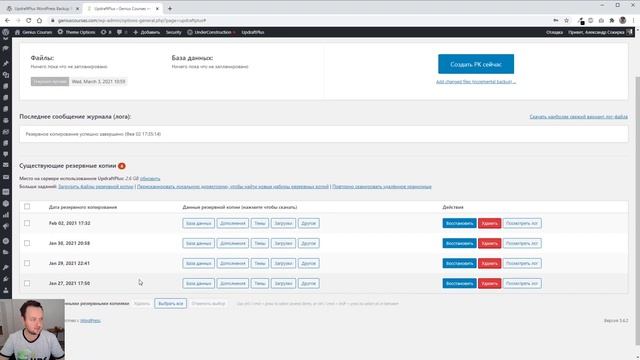Click the date Jan 30, 2021 20:58
Screen dimensions: 640x360
(x=69, y=243)
